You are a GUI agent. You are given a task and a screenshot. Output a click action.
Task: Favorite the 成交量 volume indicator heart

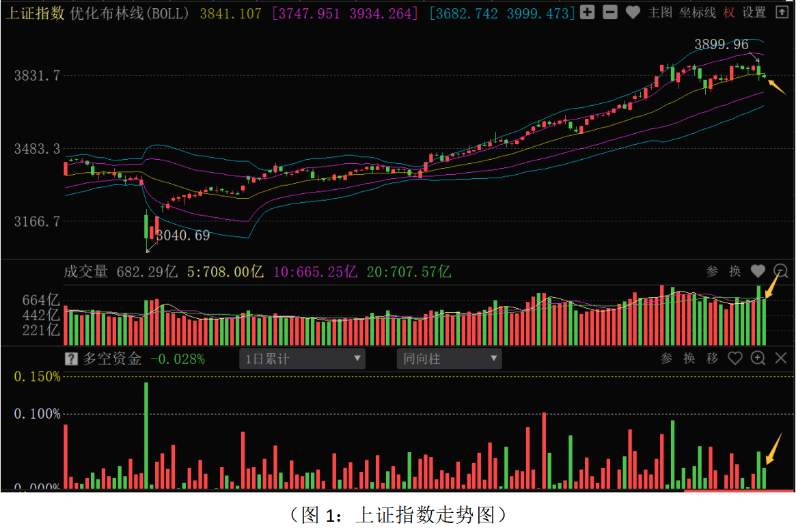758,272
